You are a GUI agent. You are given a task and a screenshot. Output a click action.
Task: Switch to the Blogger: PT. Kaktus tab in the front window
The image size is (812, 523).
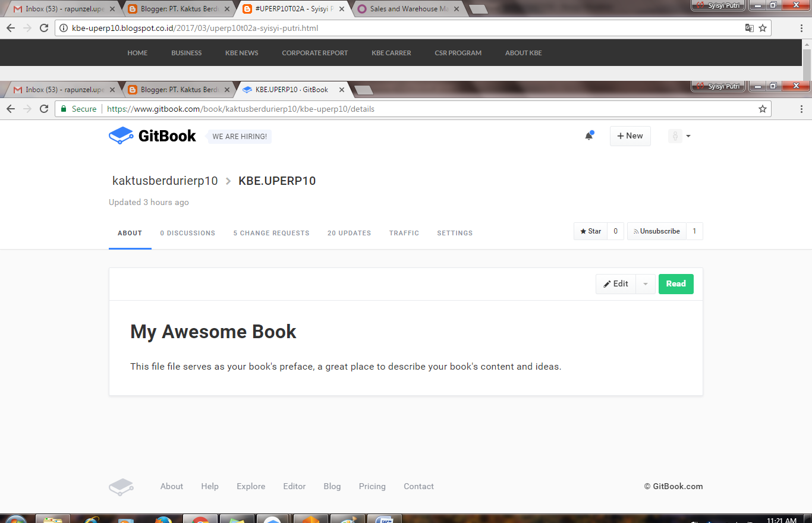pyautogui.click(x=177, y=90)
